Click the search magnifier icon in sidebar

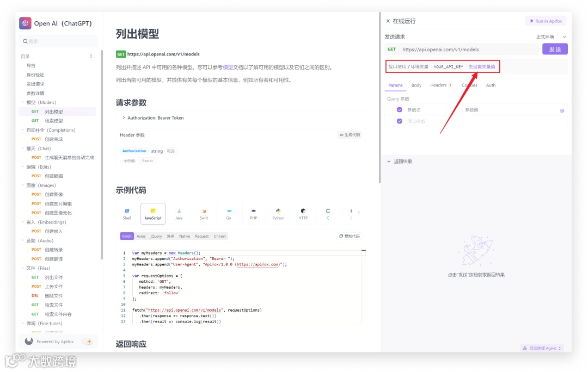(25, 41)
